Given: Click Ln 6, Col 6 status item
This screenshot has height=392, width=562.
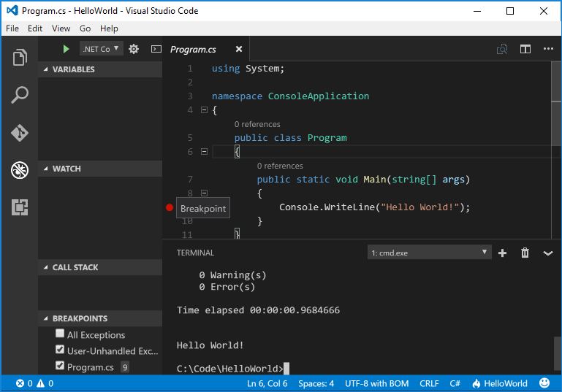Looking at the screenshot, I should point(267,383).
